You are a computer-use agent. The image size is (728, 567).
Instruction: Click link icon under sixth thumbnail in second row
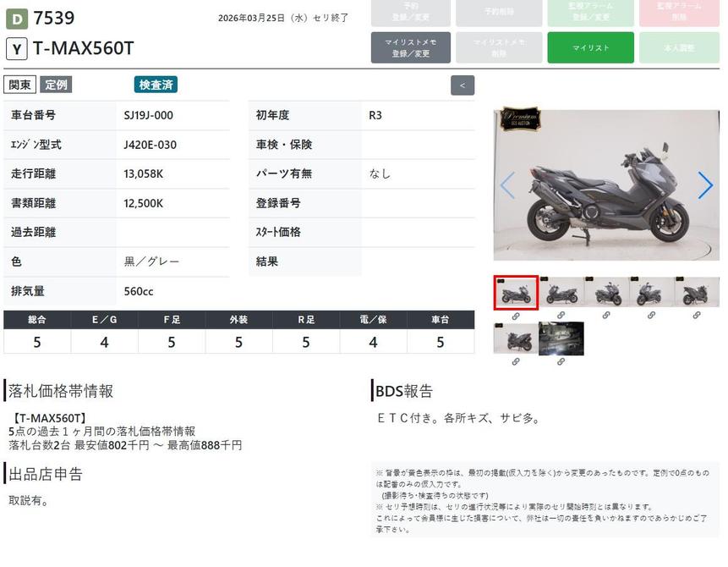[516, 361]
